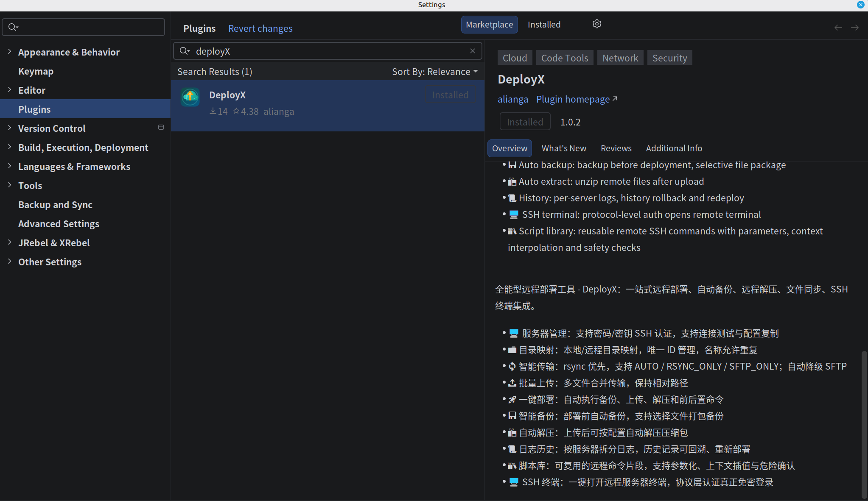Open the alianga vendor link

pyautogui.click(x=513, y=99)
